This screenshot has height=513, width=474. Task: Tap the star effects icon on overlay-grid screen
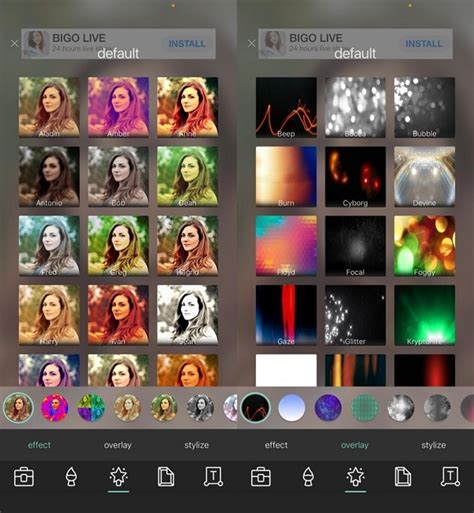(x=355, y=477)
